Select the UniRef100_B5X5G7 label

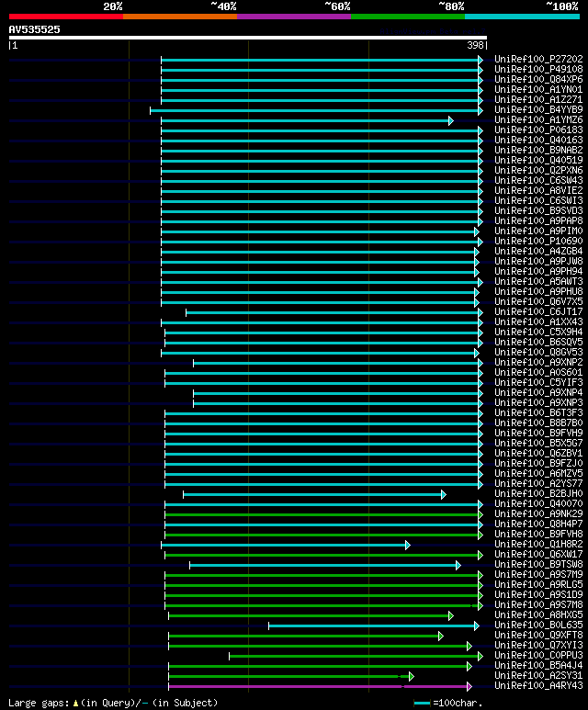[x=538, y=444]
